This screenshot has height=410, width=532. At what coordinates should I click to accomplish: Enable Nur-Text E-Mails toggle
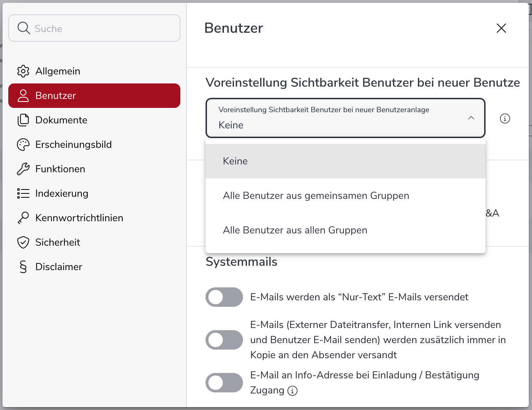[224, 297]
